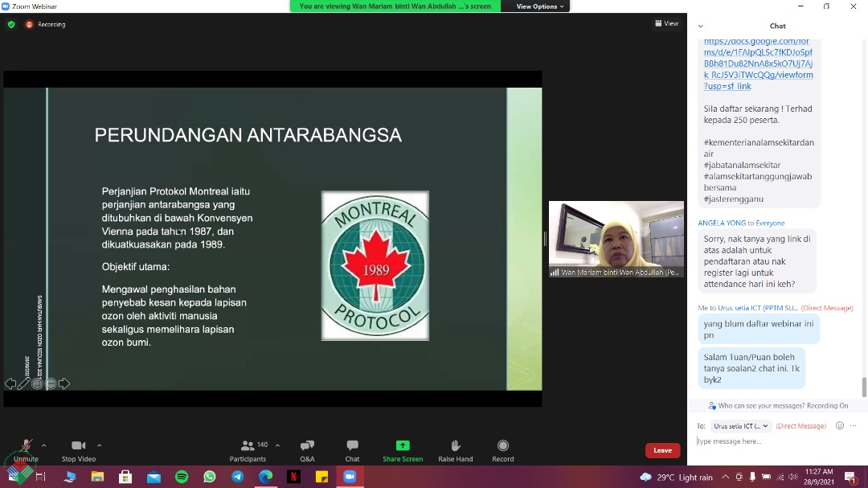Click the see-all-slides button on presentation
Viewport: 868px width, 488px height.
click(x=37, y=383)
